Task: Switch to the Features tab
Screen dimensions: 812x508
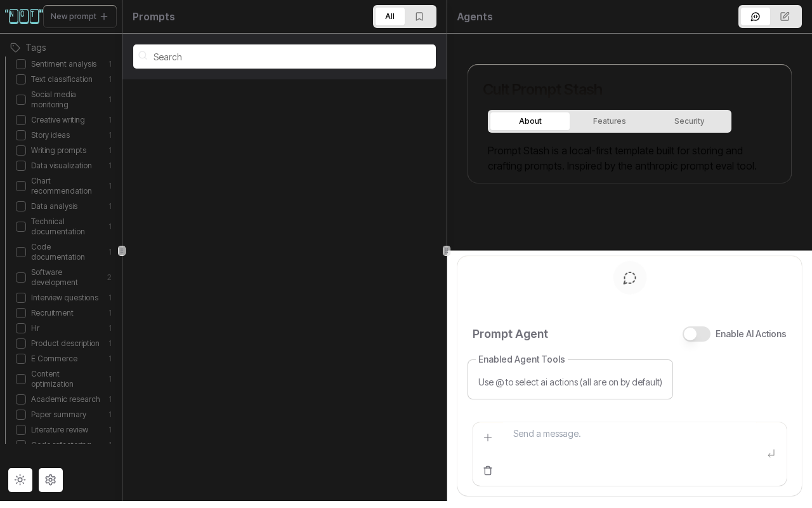Action: 610,121
